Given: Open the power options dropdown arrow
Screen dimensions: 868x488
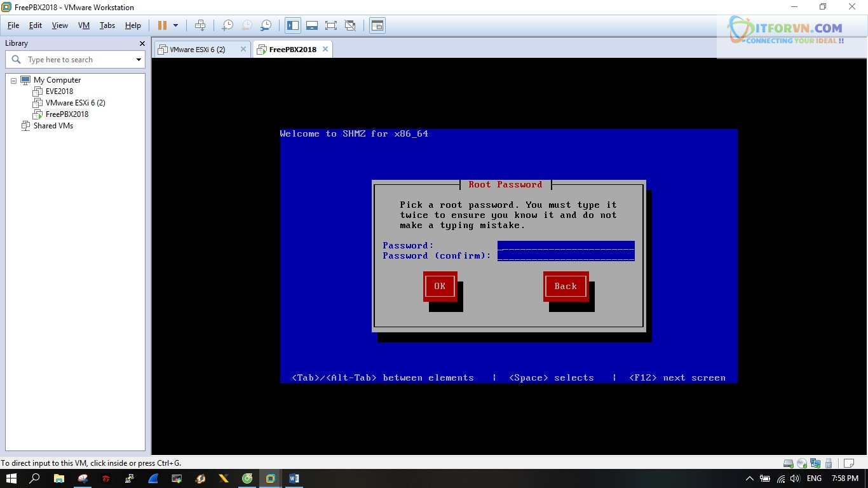Looking at the screenshot, I should click(x=176, y=25).
